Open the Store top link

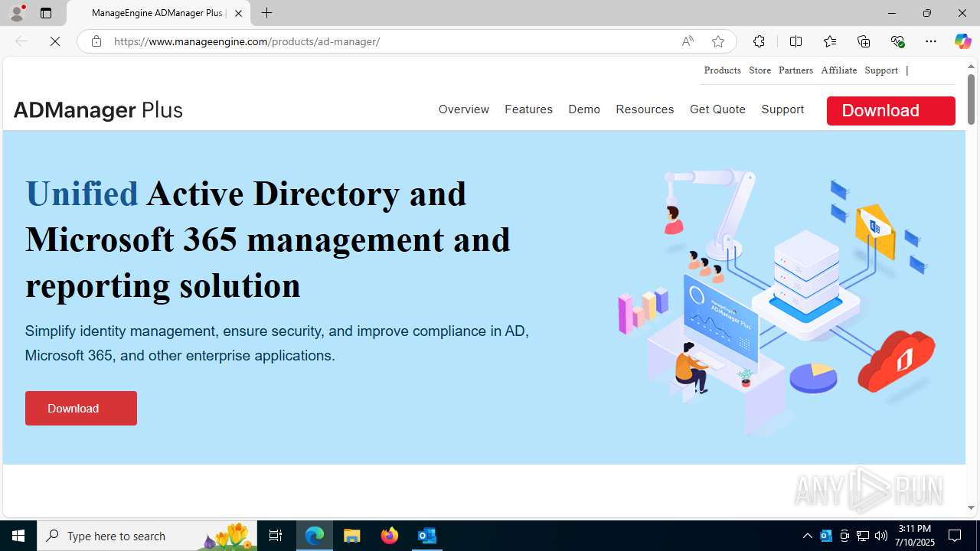coord(759,70)
